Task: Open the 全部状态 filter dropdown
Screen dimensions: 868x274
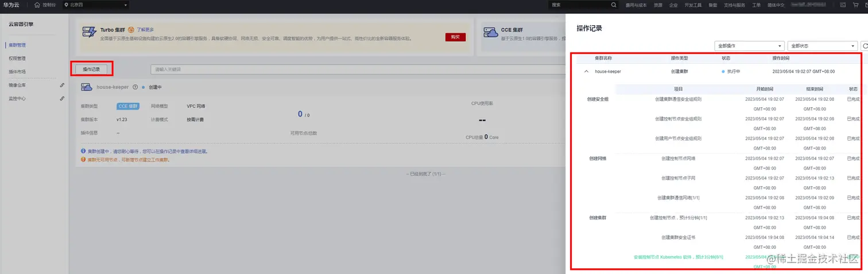Action: click(823, 46)
